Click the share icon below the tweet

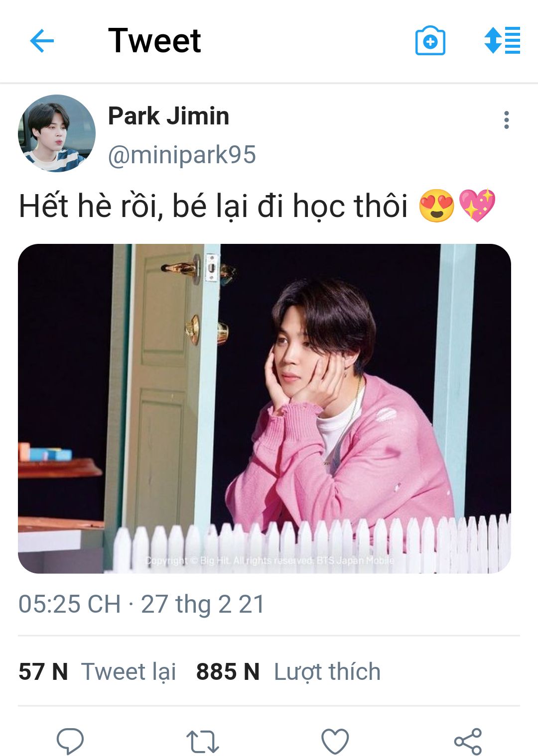468,742
